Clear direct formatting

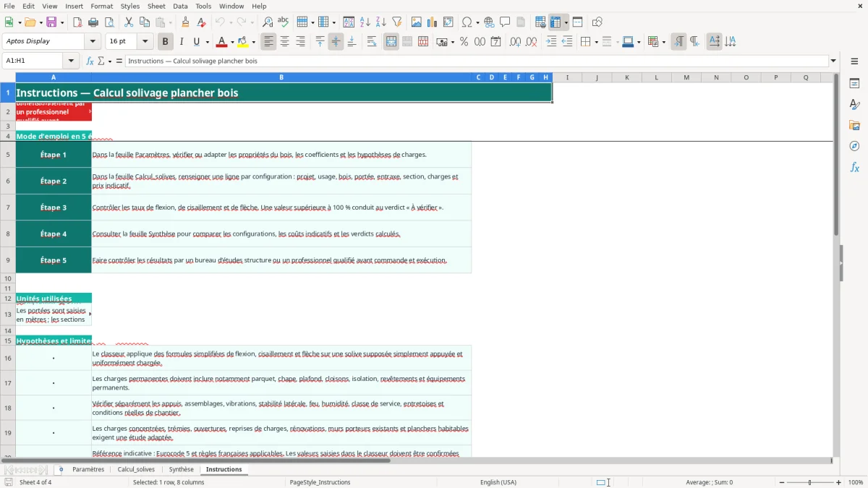(x=201, y=22)
